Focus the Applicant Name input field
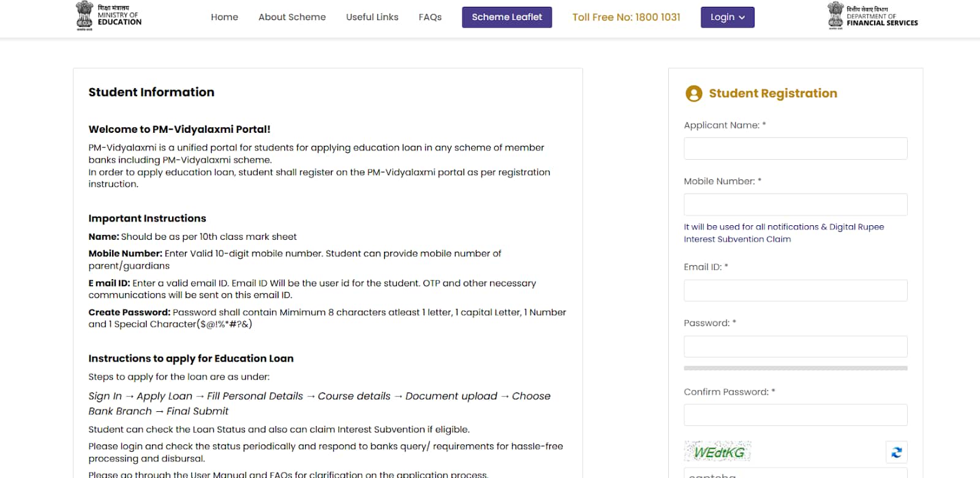 pos(795,149)
